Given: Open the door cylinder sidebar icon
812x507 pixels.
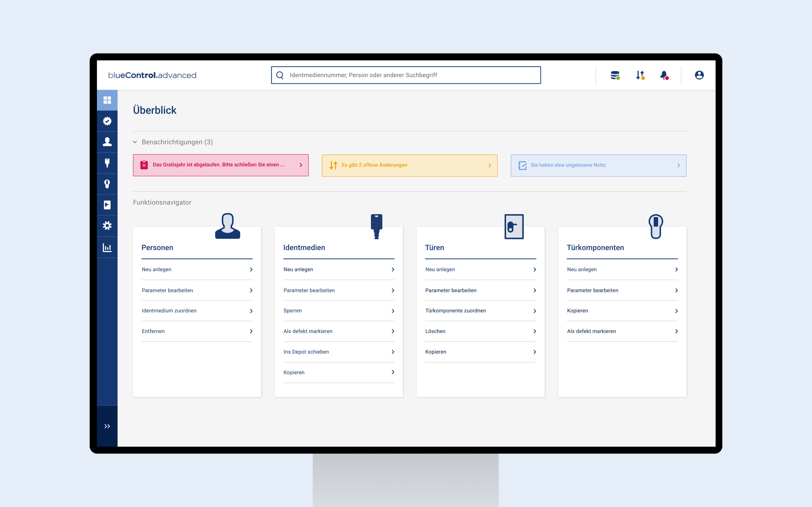Looking at the screenshot, I should pyautogui.click(x=107, y=184).
